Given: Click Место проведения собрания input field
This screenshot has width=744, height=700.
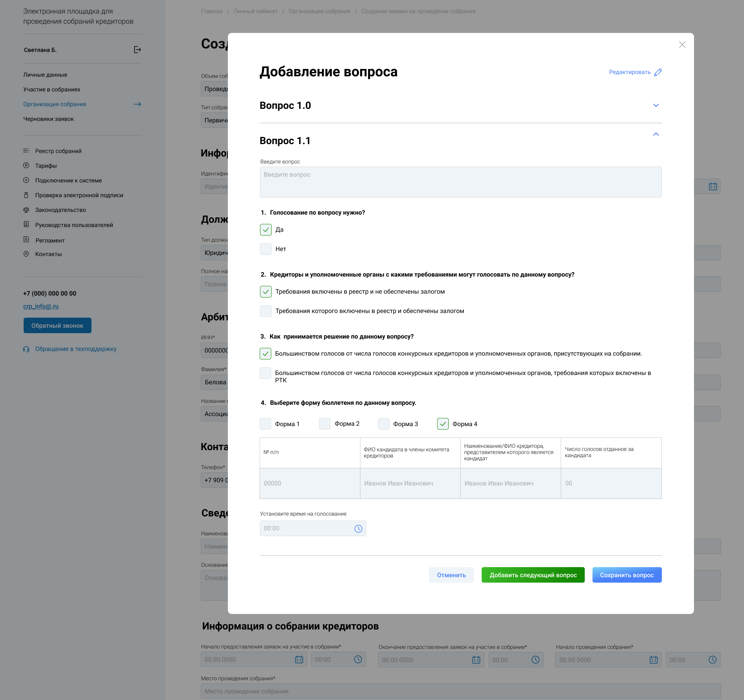Looking at the screenshot, I should click(x=461, y=691).
